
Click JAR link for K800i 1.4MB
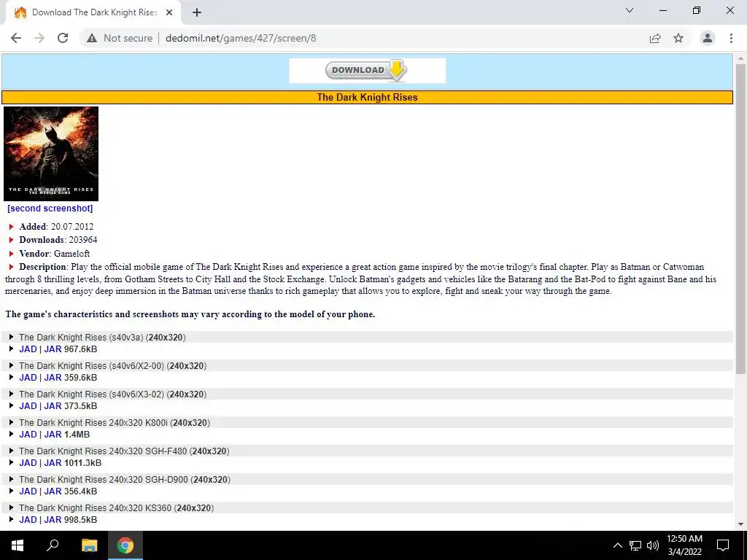point(53,435)
